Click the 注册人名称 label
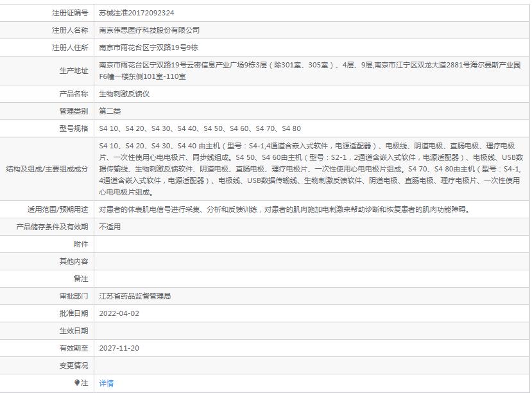 pyautogui.click(x=70, y=30)
